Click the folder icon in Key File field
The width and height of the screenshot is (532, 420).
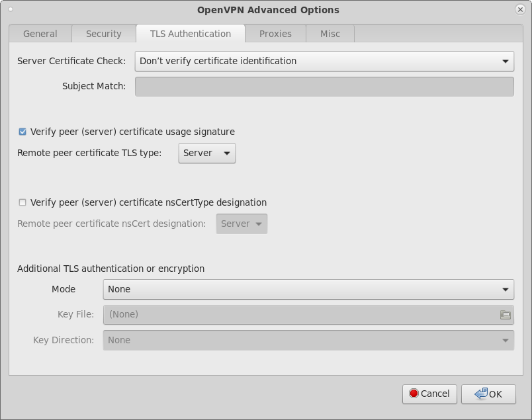tap(505, 315)
